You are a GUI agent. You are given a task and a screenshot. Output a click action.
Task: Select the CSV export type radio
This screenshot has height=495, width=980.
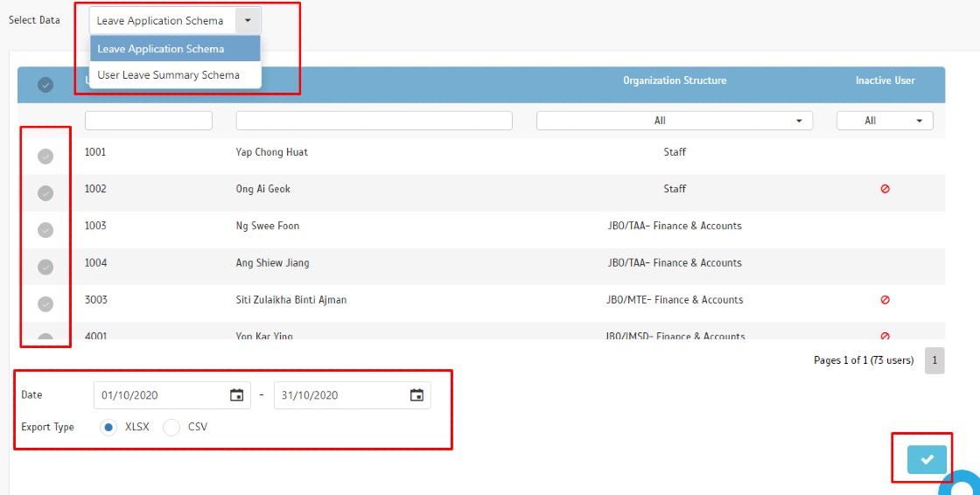coord(171,428)
